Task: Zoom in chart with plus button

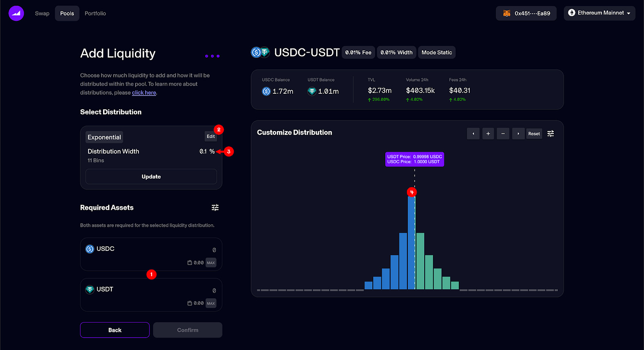Action: point(488,134)
